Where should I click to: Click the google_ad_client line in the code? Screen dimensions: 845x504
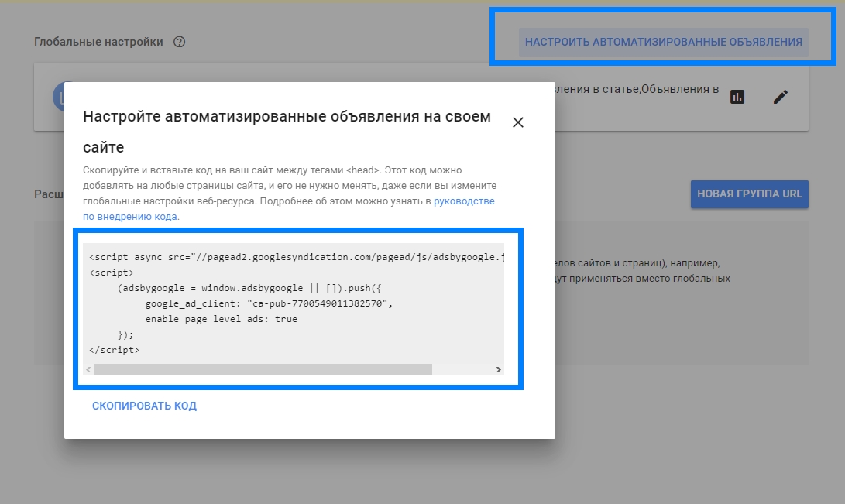coord(269,303)
